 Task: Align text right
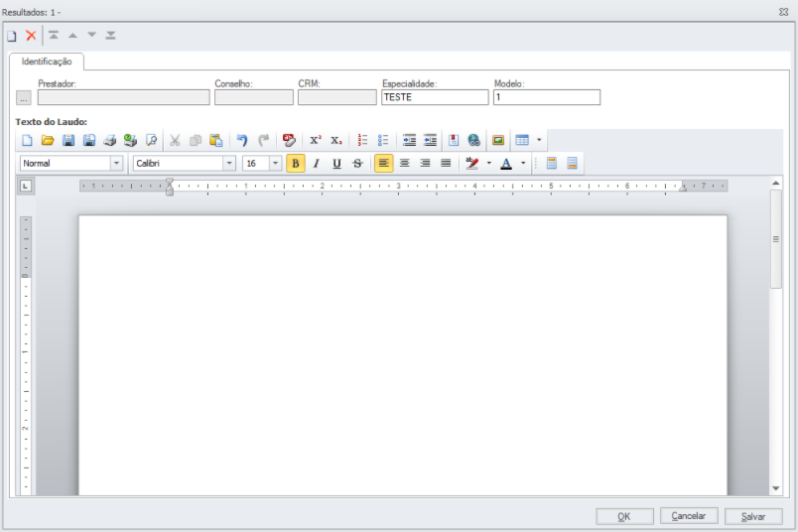click(x=425, y=164)
